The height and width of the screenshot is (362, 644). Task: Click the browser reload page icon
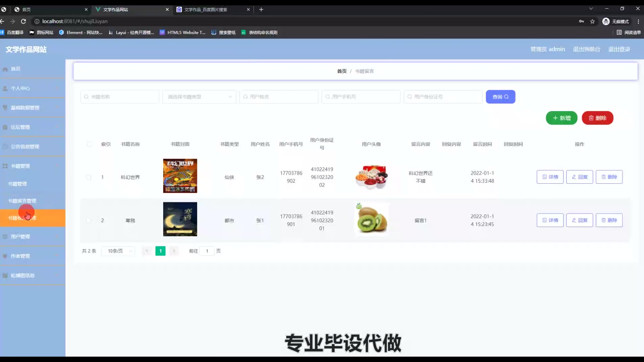[23, 21]
